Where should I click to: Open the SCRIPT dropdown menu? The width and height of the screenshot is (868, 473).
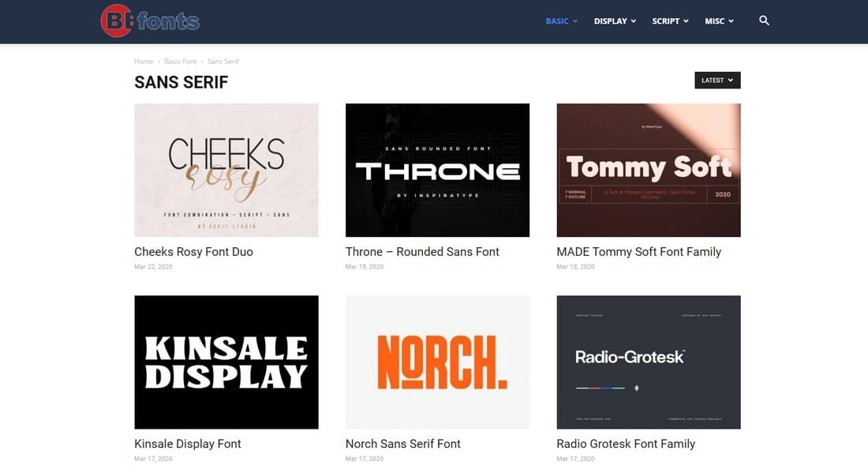(x=670, y=21)
